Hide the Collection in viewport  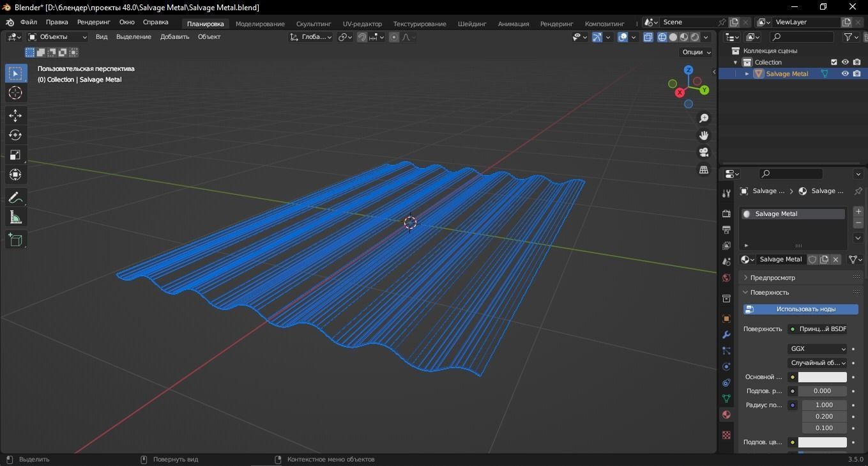coord(845,62)
